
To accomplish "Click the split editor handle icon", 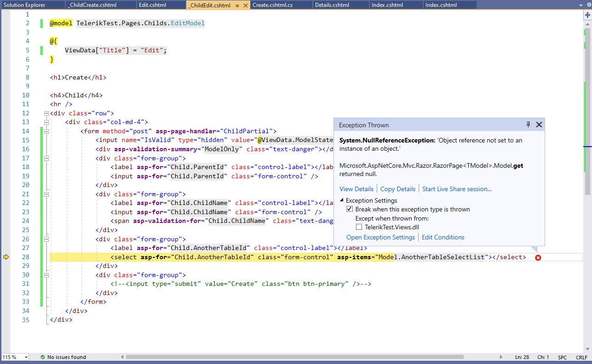I will coord(588,15).
